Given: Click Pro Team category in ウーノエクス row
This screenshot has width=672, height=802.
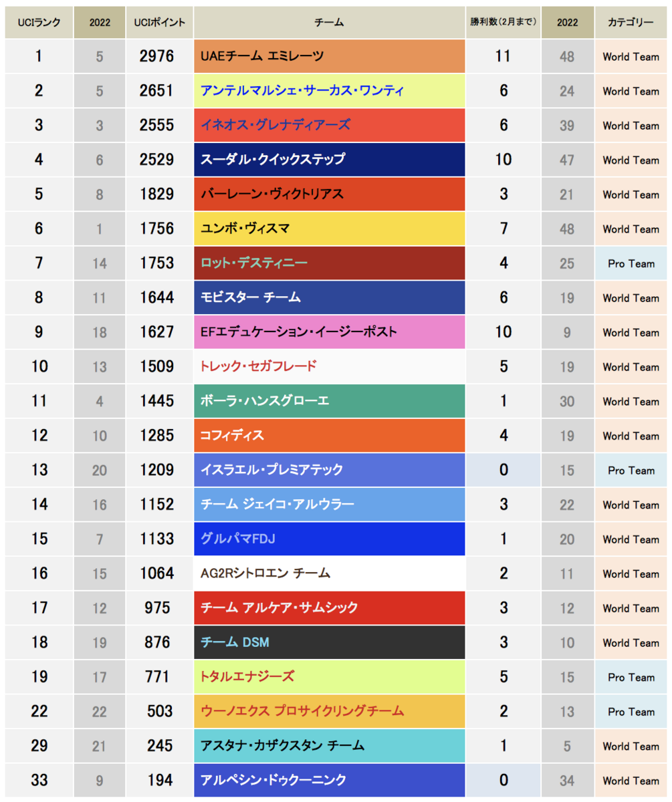Looking at the screenshot, I should coord(631,712).
